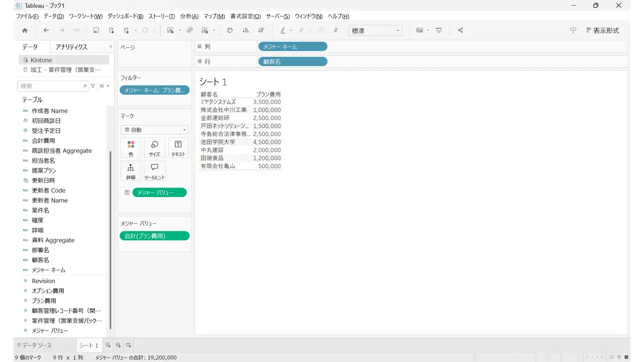The image size is (644, 362).
Task: Open the 分析(A) menu
Action: pyautogui.click(x=189, y=16)
